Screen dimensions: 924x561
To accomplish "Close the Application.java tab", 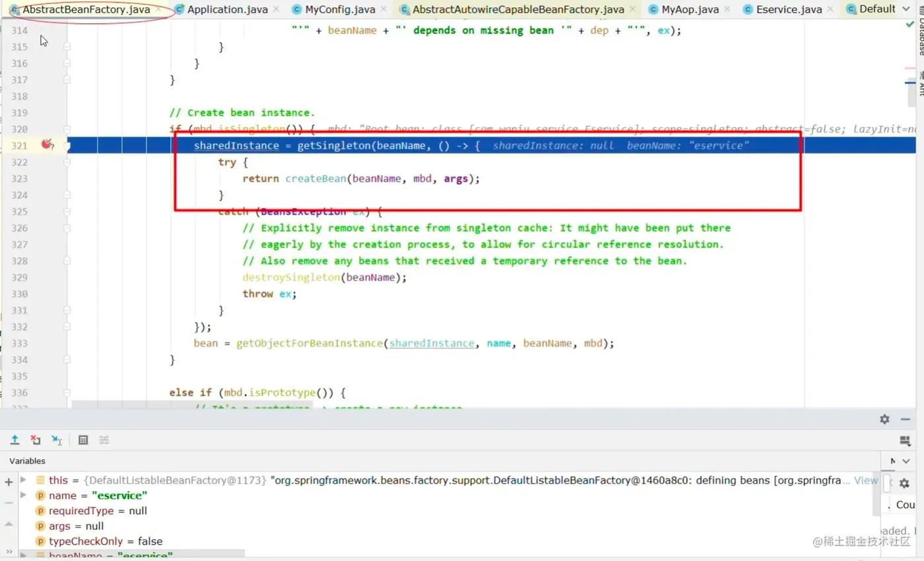I will (277, 10).
